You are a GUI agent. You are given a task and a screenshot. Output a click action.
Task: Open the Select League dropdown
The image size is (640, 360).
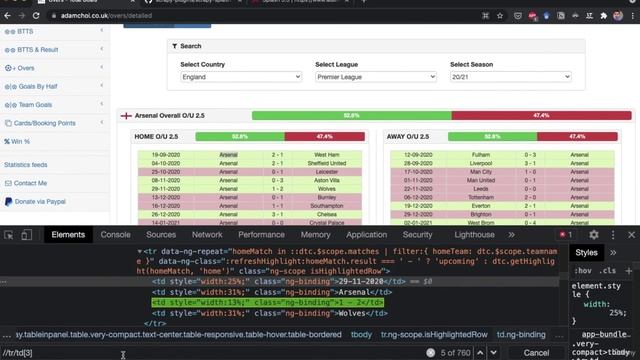tap(376, 77)
